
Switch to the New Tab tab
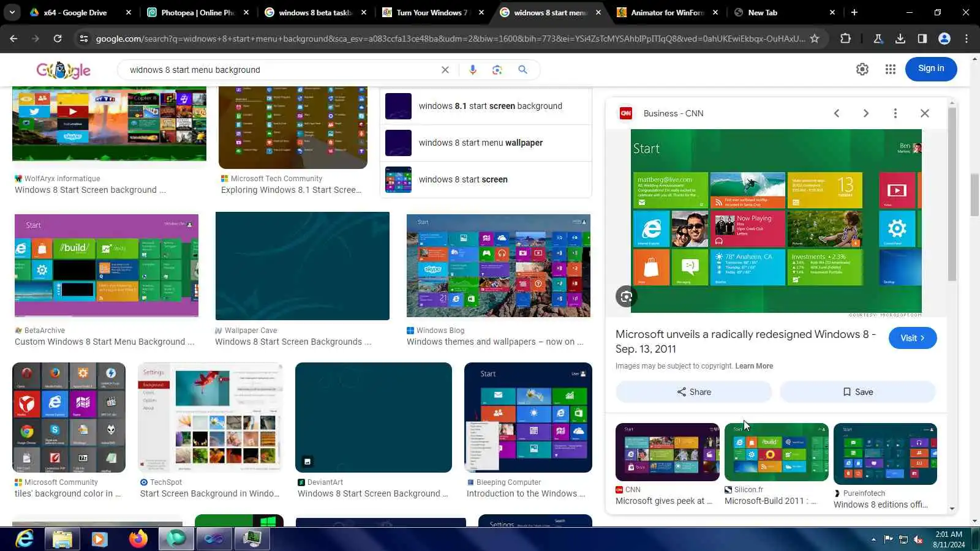(x=784, y=12)
